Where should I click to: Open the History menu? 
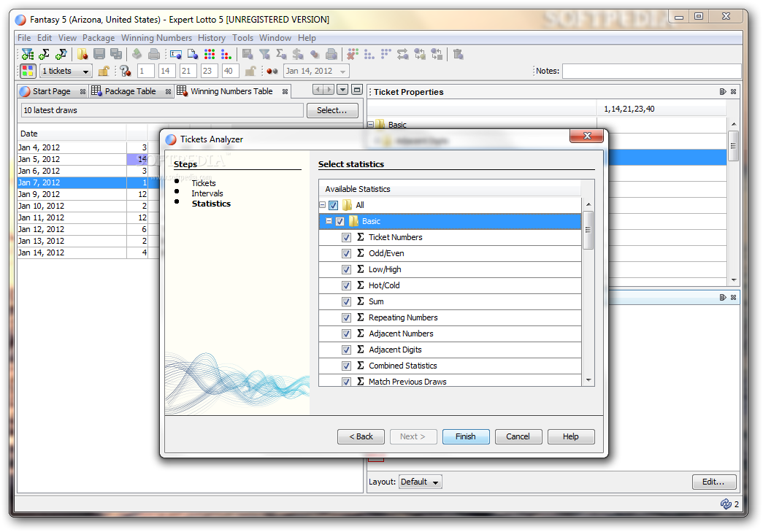(x=212, y=38)
